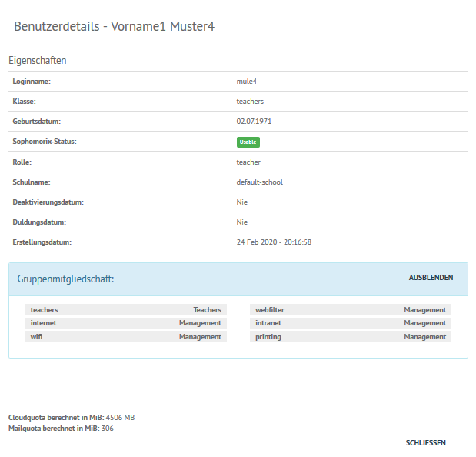Click the AUSBLENDEN button

431,278
